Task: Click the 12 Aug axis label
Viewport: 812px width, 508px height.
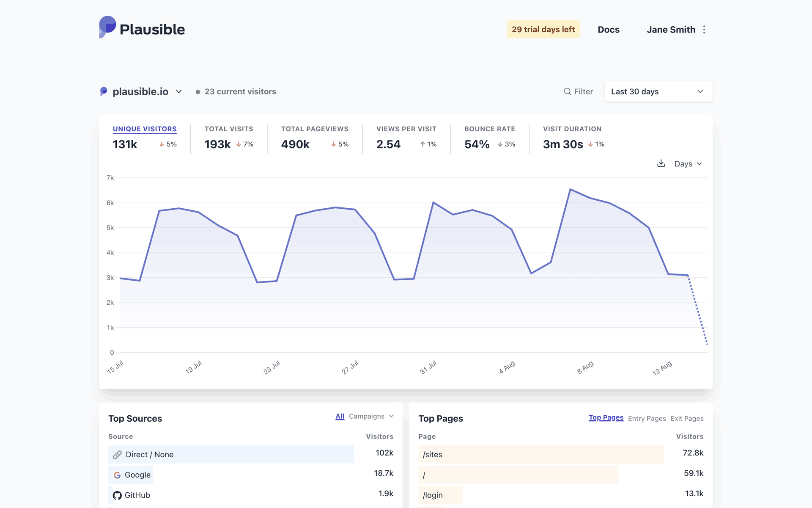Action: 662,368
